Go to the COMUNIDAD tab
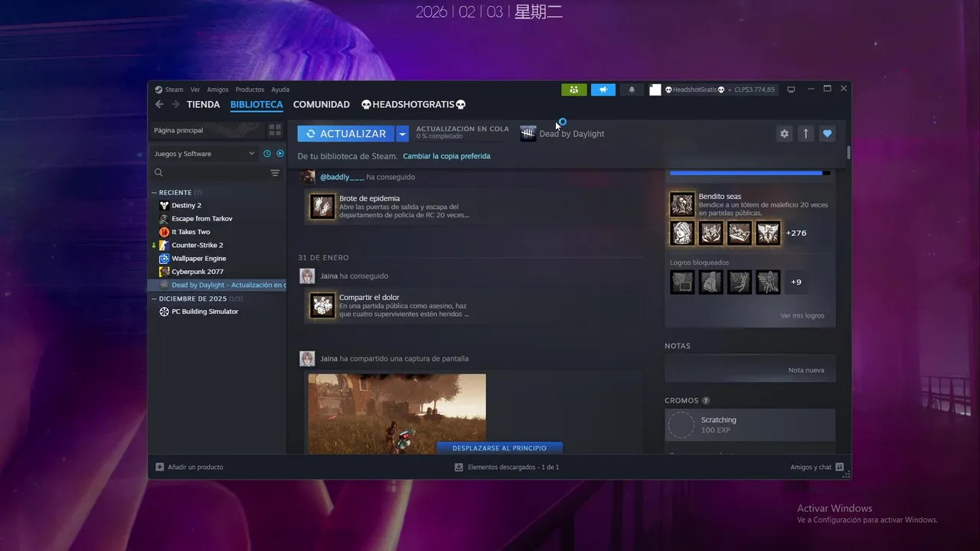The height and width of the screenshot is (551, 980). (x=322, y=105)
